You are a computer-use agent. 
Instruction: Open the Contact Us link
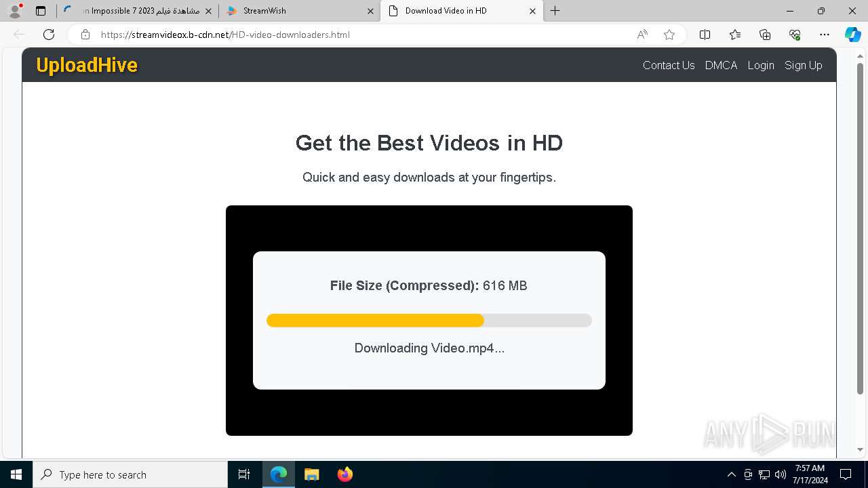pyautogui.click(x=669, y=65)
